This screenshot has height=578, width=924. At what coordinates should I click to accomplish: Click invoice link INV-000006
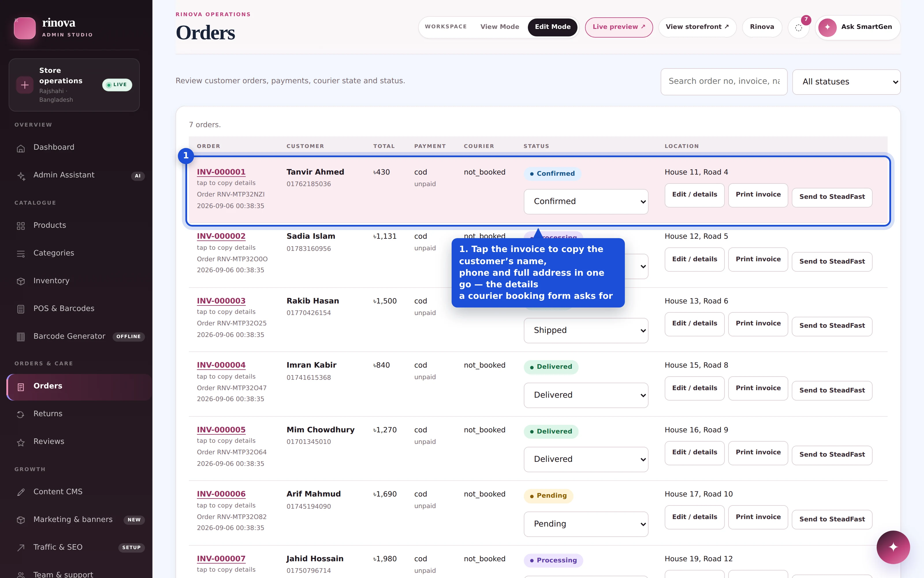coord(221,494)
